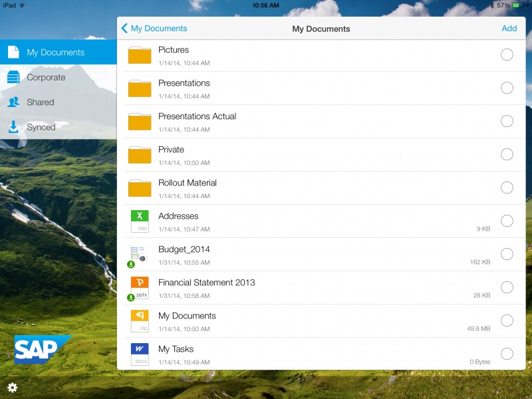
Task: Click the Excel icon next to Addresses
Action: click(139, 221)
